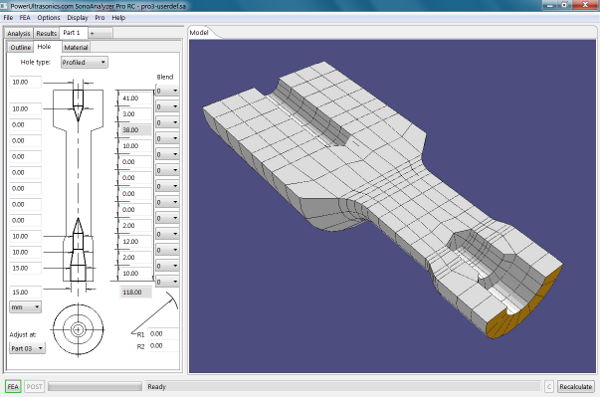The width and height of the screenshot is (600, 397).
Task: Click the circular end-view diagram
Action: pyautogui.click(x=78, y=329)
